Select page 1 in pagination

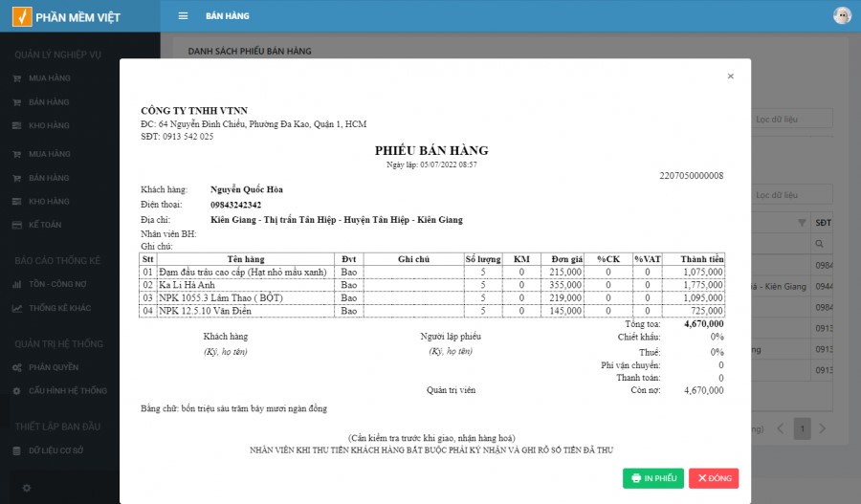802,427
